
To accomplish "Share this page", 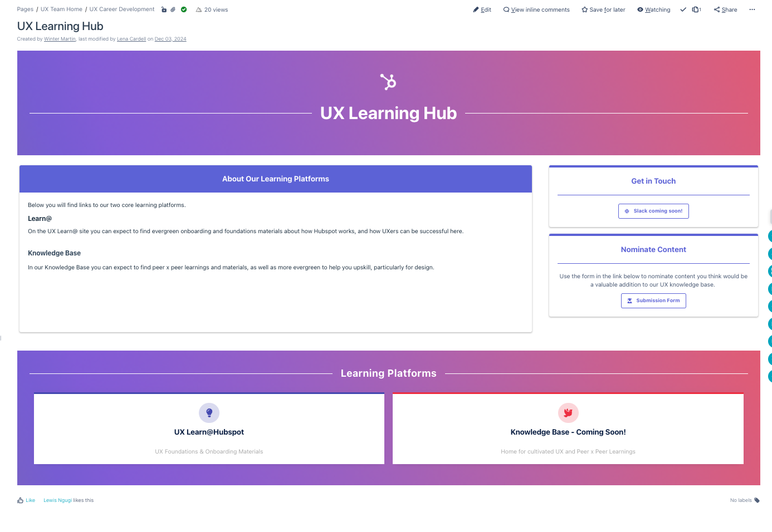I will point(725,9).
